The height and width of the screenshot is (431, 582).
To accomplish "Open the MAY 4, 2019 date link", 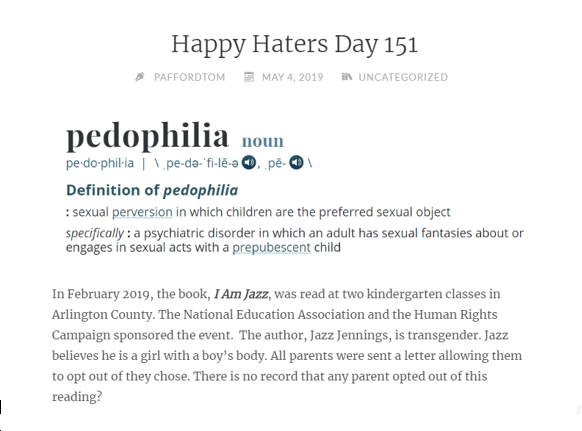I will pos(292,77).
